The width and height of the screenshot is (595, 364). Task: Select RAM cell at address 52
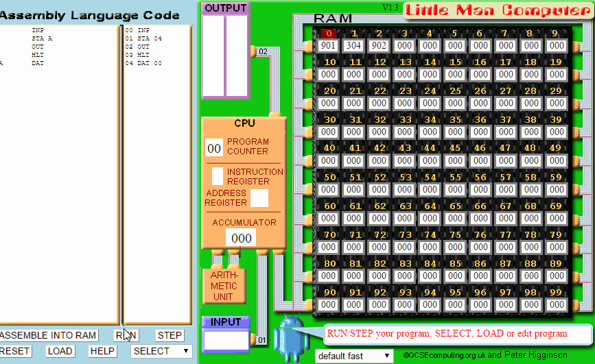coord(379,190)
